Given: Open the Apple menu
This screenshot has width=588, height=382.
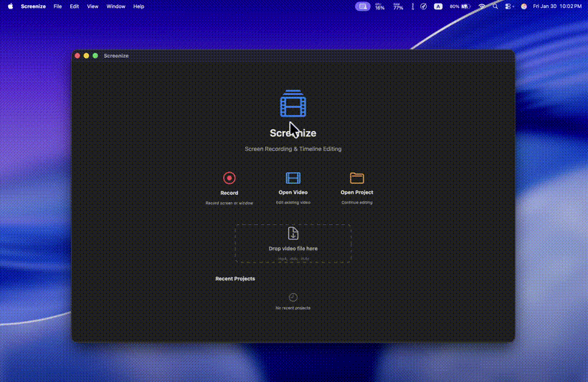Looking at the screenshot, I should point(10,6).
